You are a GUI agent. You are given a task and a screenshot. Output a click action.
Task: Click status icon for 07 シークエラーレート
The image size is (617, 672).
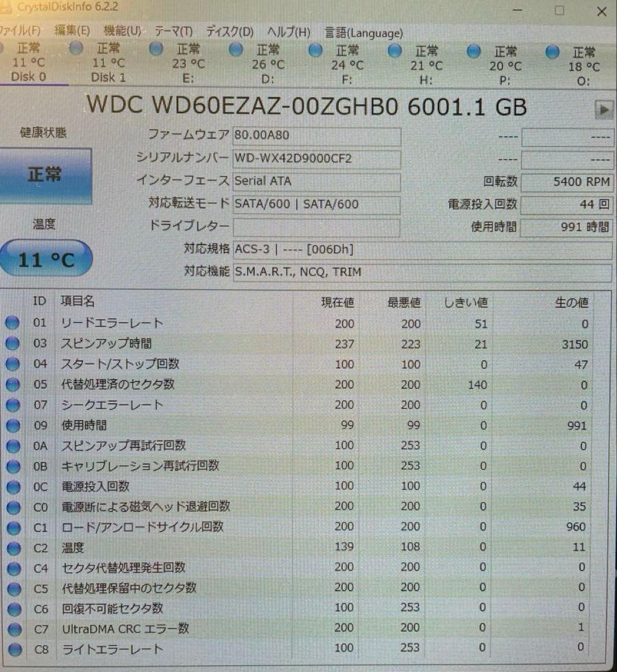point(13,404)
